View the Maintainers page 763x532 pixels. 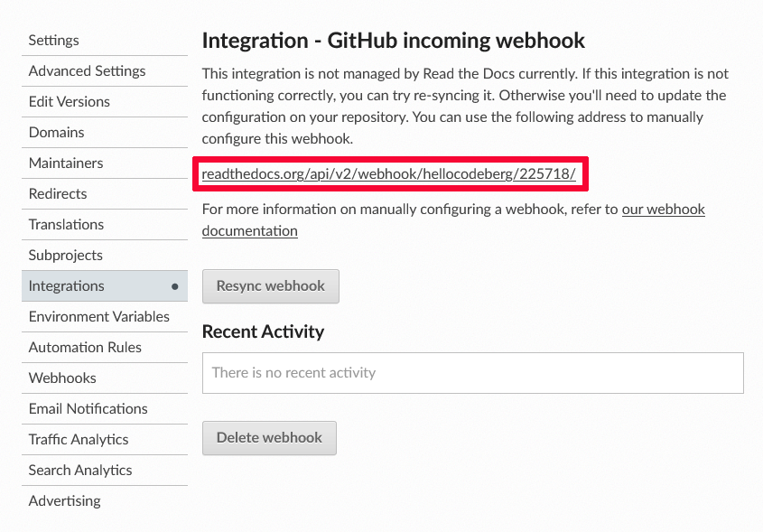coord(64,163)
